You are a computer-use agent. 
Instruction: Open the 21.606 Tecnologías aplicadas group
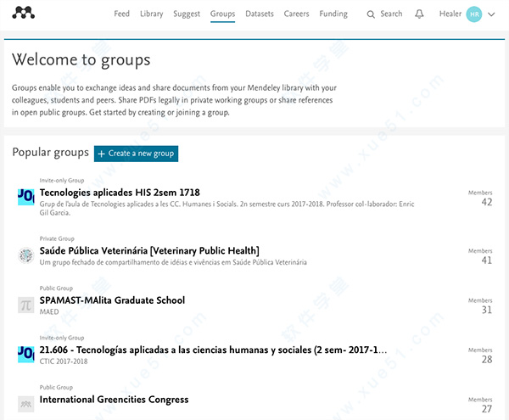pyautogui.click(x=213, y=350)
